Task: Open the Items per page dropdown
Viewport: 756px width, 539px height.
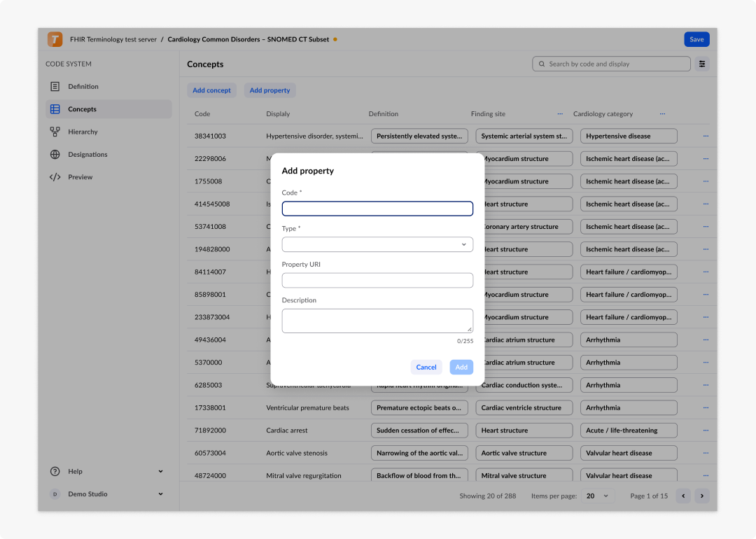Action: [597, 496]
